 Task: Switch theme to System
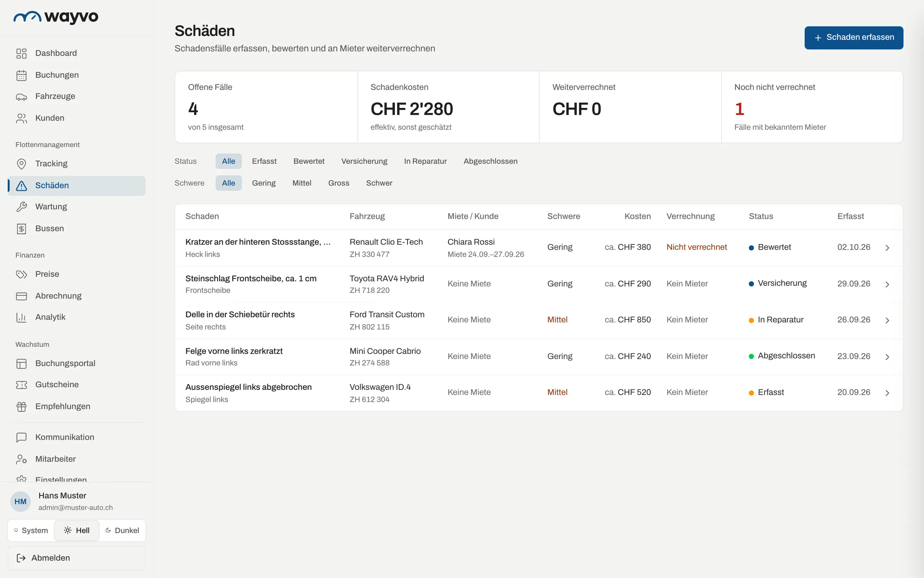[31, 530]
